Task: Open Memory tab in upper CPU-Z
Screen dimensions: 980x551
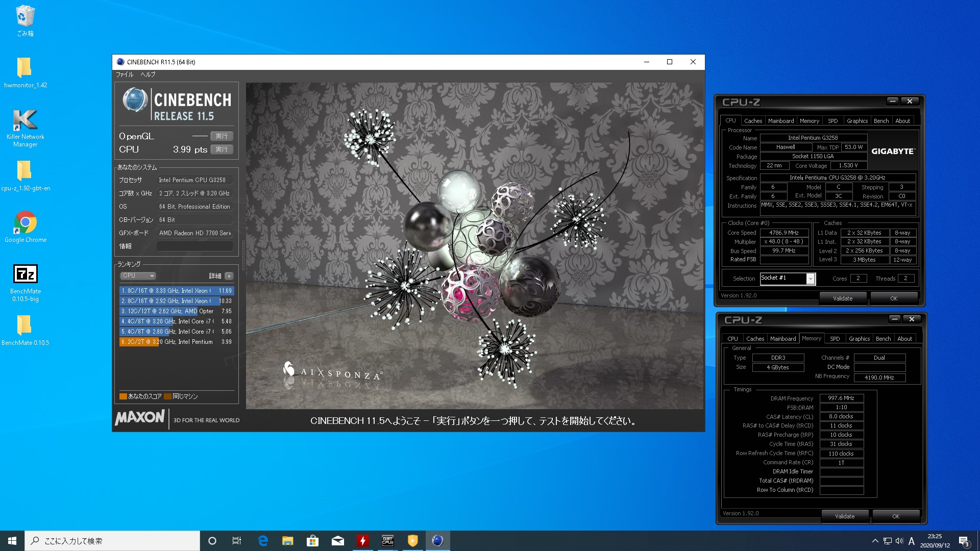Action: [x=810, y=121]
